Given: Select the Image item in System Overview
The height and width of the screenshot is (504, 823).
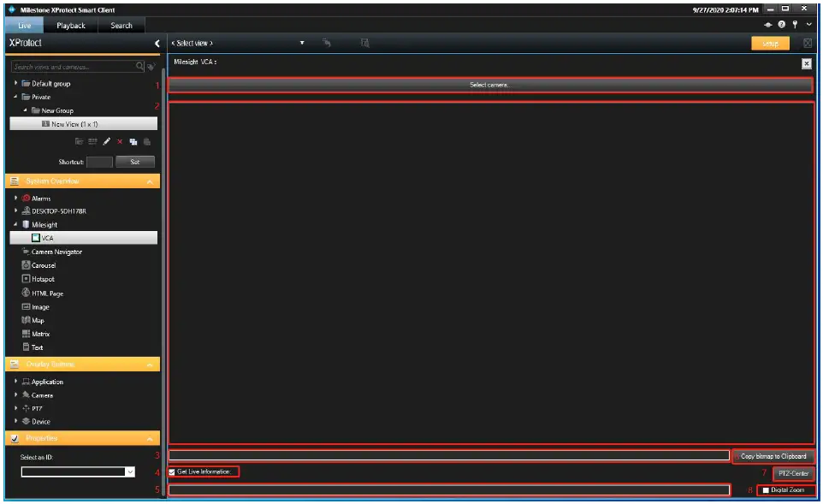Looking at the screenshot, I should pos(38,306).
